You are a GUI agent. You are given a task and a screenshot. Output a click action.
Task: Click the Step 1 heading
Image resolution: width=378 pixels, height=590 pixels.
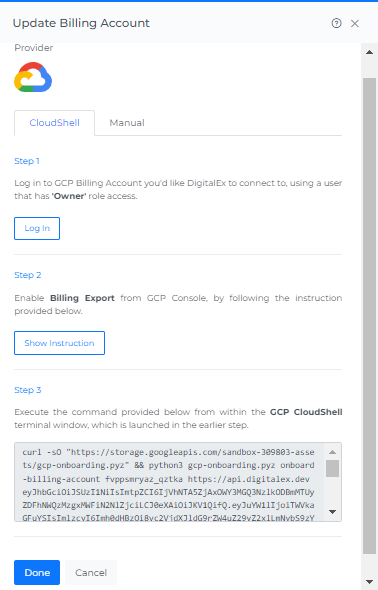coord(27,161)
